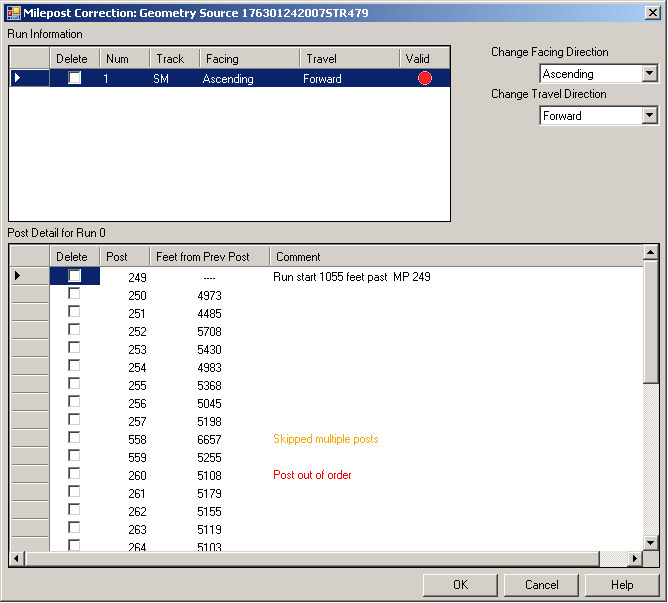Check the Delete box for Run 1
The height and width of the screenshot is (603, 668).
[x=74, y=78]
